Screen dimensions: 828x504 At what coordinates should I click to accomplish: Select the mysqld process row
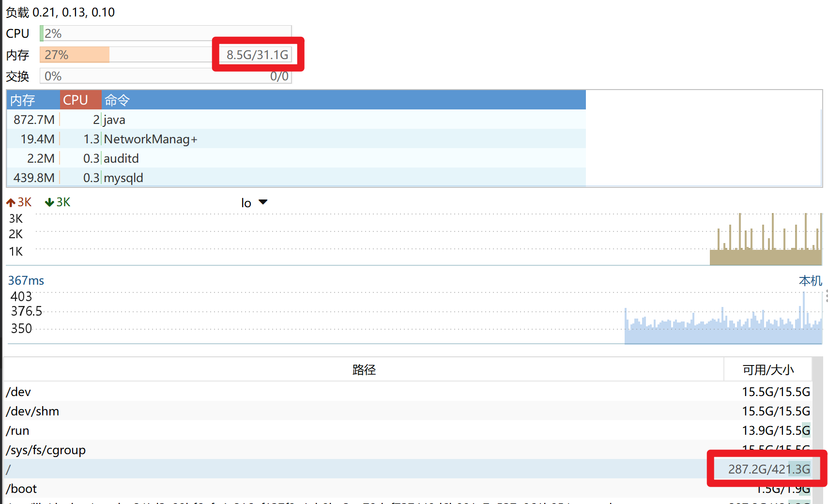(296, 177)
